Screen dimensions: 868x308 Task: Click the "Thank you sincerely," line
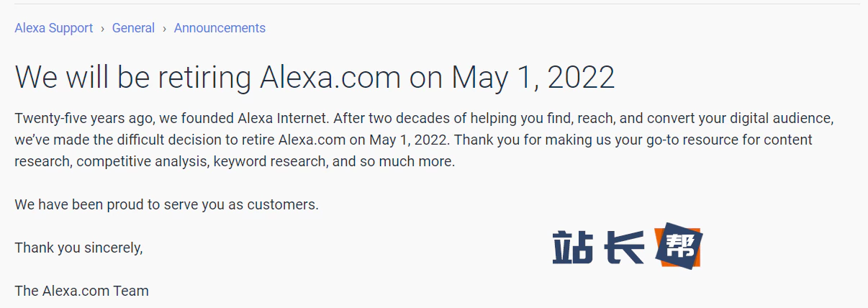pyautogui.click(x=79, y=248)
